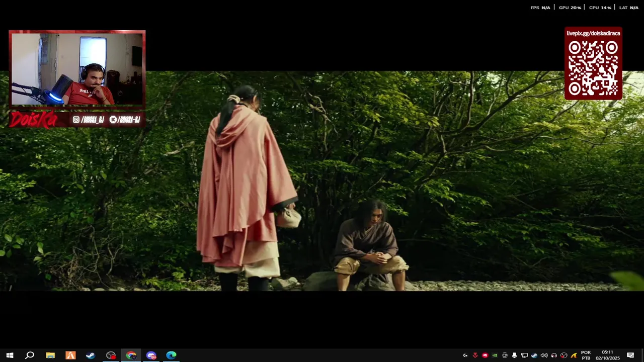Click the FPS N/A overlay reading
Viewport: 644px width, 362px height.
click(540, 8)
